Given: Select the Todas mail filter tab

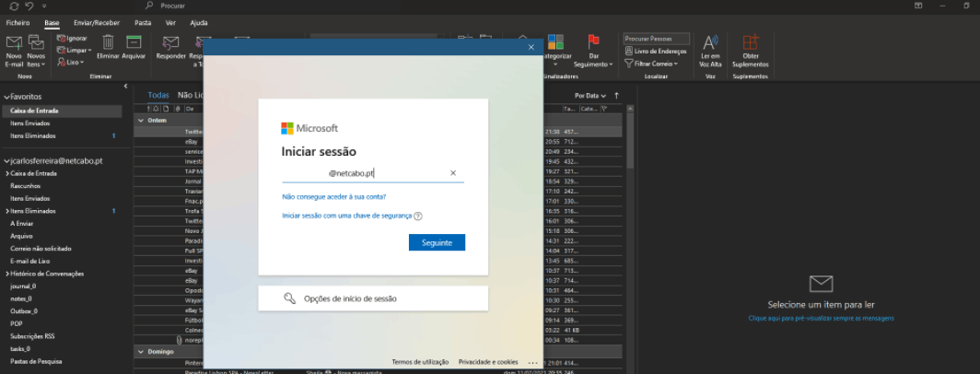Looking at the screenshot, I should coord(158,95).
